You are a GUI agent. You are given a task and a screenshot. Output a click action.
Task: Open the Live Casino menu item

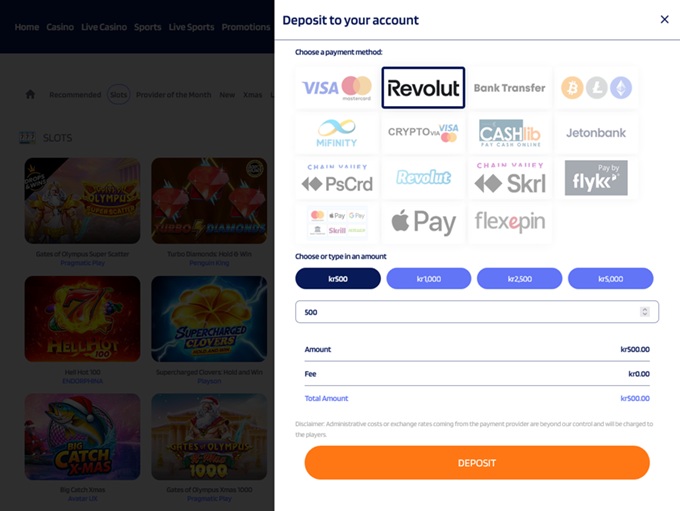point(104,27)
